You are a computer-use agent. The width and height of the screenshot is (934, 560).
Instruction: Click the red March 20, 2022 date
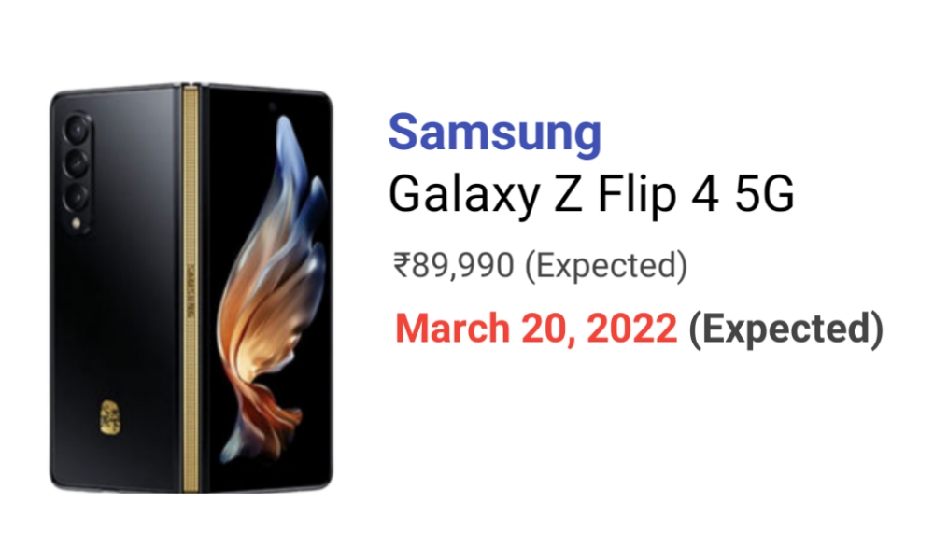click(536, 329)
